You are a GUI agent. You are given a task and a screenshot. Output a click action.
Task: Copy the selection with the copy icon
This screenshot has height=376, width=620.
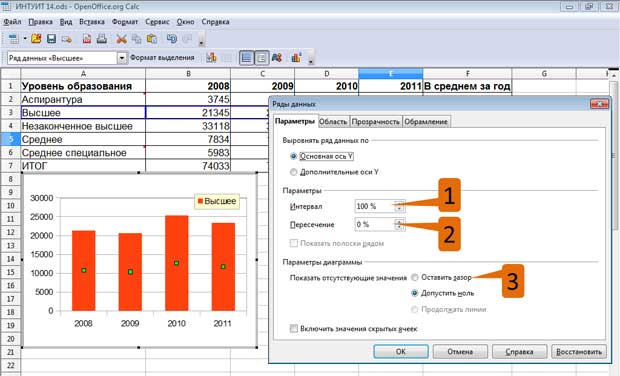(x=136, y=39)
